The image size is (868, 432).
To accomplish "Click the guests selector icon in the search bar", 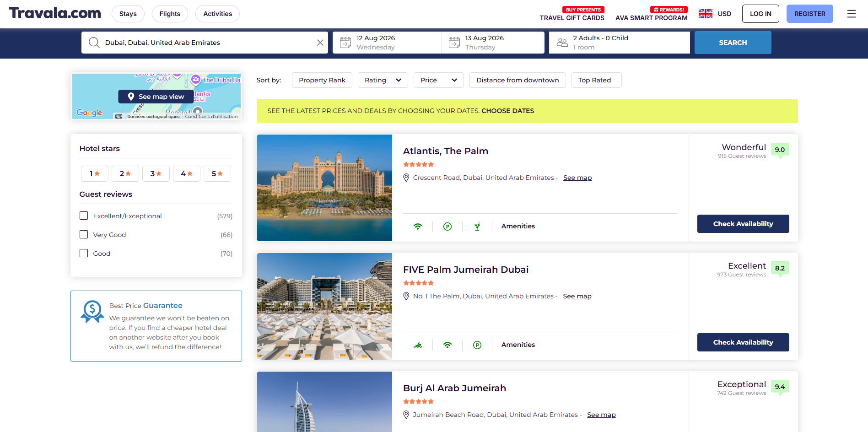I will pos(562,42).
